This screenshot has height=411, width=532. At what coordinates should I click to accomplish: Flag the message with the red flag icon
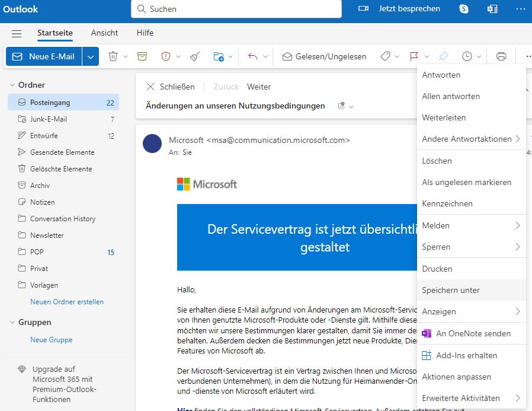tap(414, 56)
